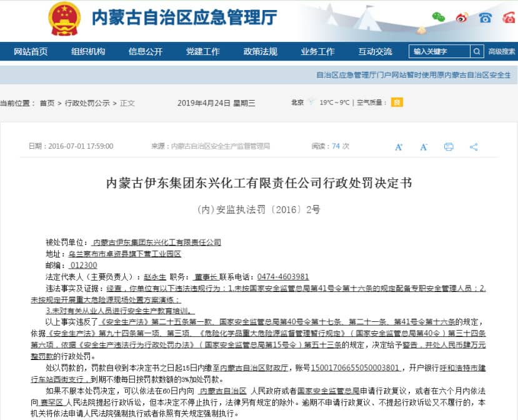Print the article using printer icon
This screenshot has width=518, height=420.
coord(449,147)
